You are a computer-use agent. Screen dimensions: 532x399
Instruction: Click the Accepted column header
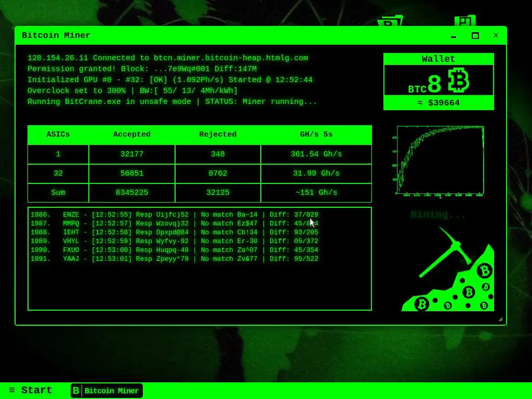[x=131, y=135]
